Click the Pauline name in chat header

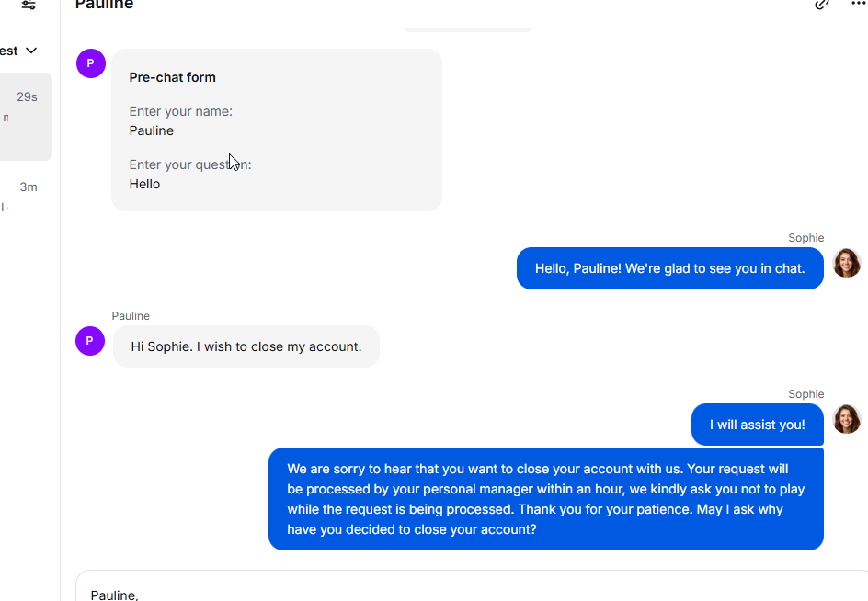(104, 6)
